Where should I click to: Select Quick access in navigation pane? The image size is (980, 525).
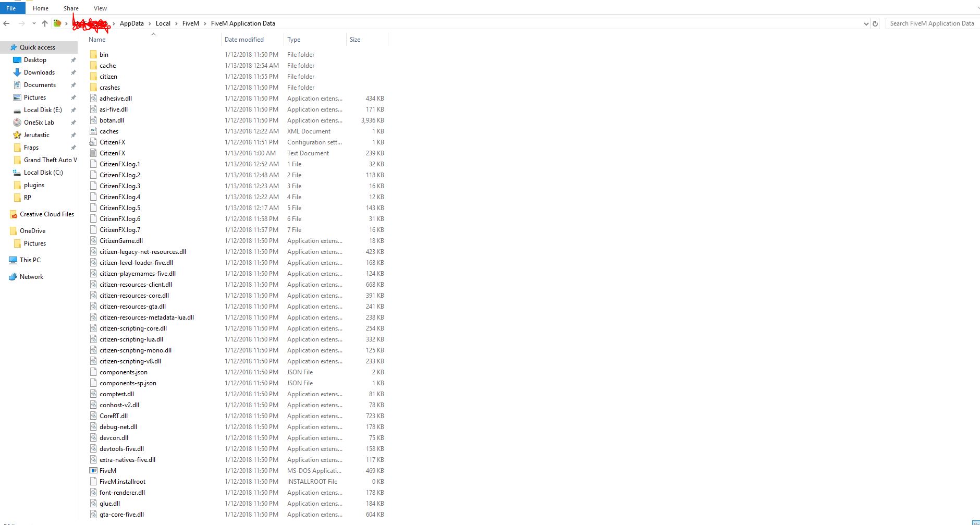click(38, 47)
